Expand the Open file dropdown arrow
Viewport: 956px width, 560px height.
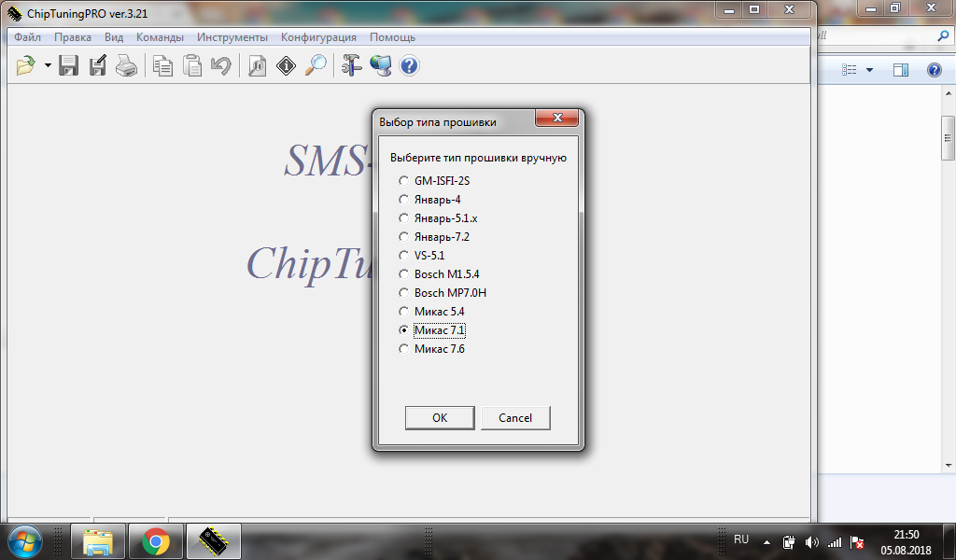(48, 66)
